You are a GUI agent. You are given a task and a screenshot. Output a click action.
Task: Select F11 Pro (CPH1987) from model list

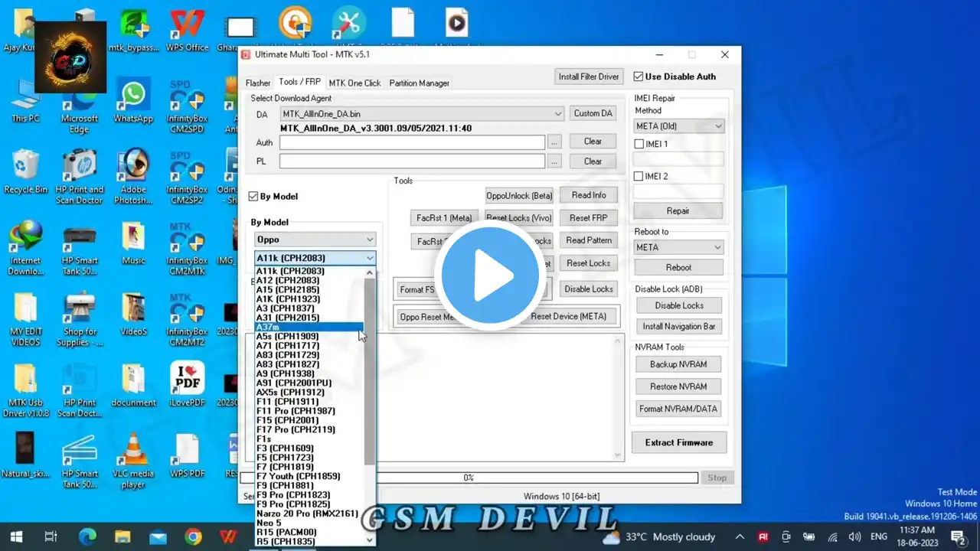[295, 411]
